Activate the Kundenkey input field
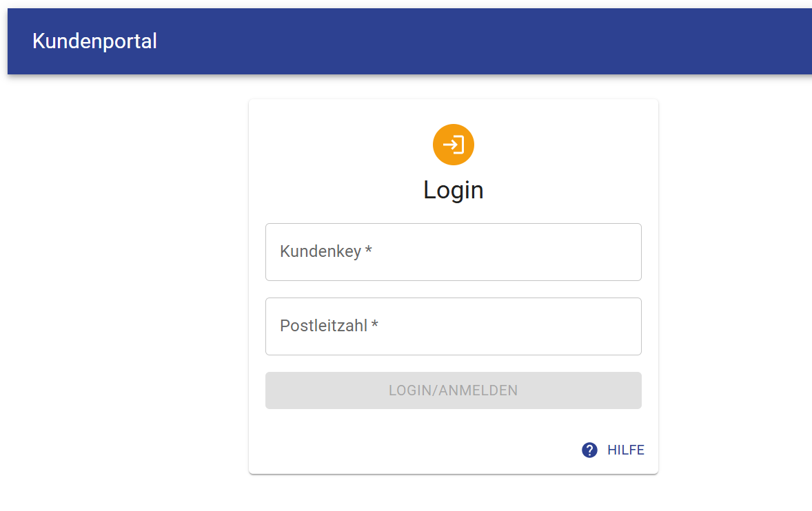The height and width of the screenshot is (511, 812). [453, 252]
